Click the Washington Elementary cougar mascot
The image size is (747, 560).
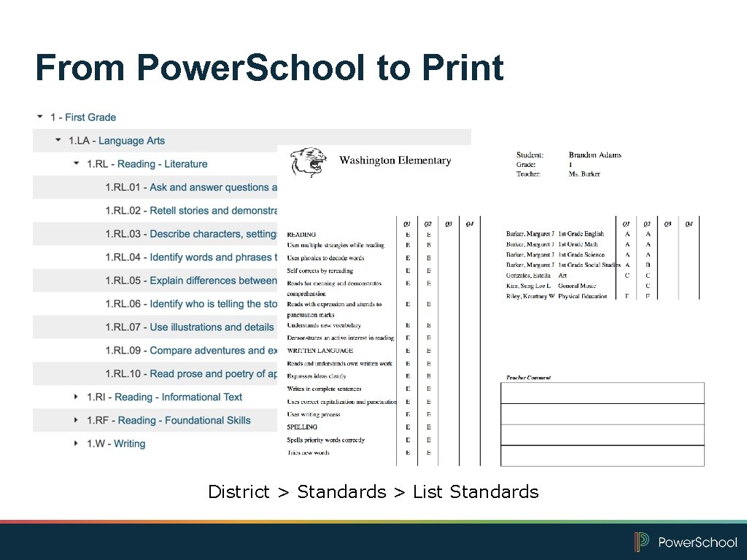coord(309,161)
